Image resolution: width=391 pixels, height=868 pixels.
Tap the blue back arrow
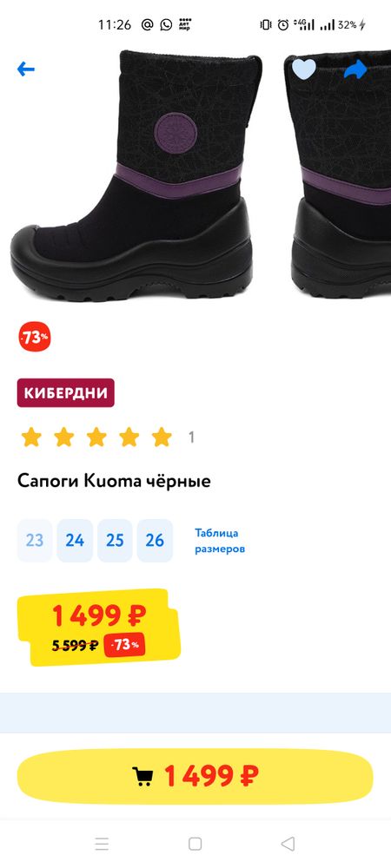click(25, 69)
